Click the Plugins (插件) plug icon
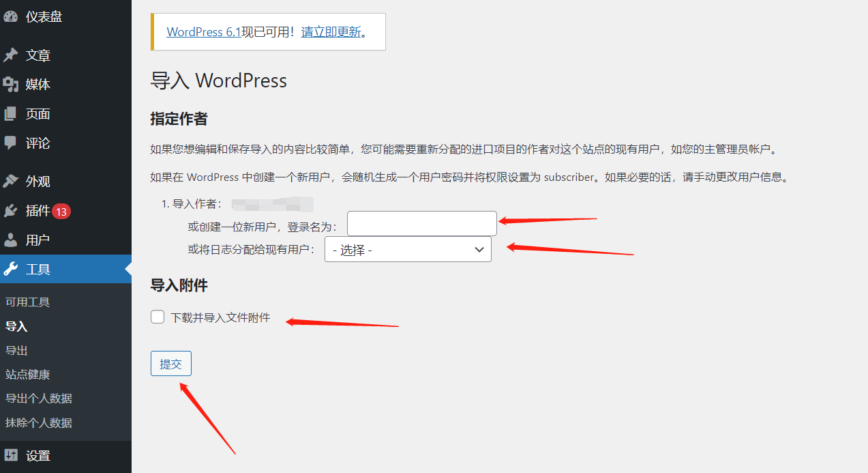This screenshot has height=473, width=868. pyautogui.click(x=11, y=211)
